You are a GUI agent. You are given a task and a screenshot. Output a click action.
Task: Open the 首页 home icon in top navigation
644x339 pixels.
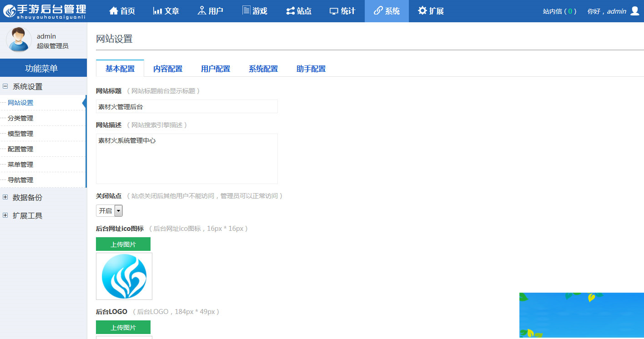click(x=113, y=10)
